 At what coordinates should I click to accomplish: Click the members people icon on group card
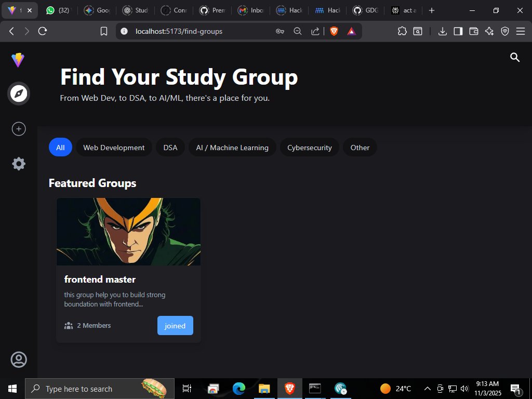click(x=69, y=326)
